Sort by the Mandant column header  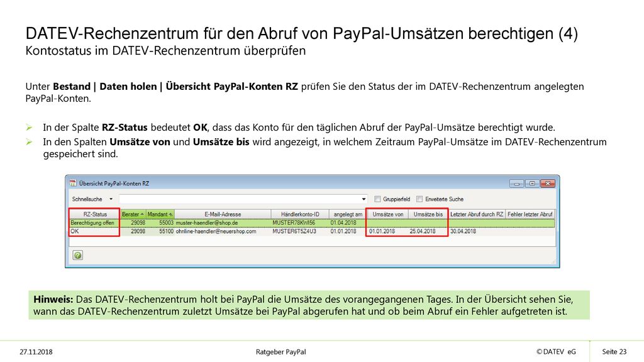click(x=160, y=214)
